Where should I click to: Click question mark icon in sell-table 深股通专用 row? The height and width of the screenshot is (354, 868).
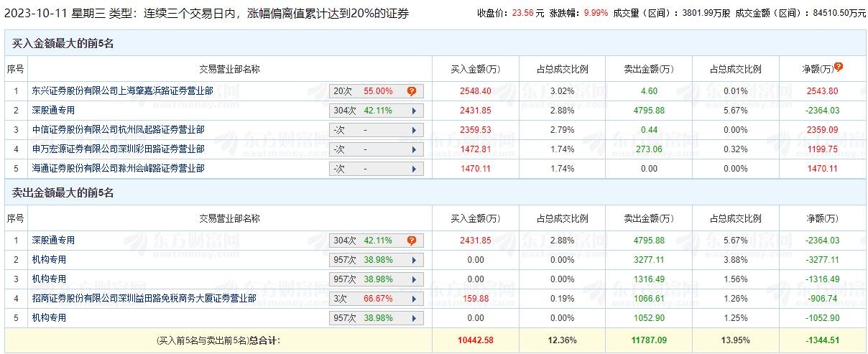click(x=412, y=241)
